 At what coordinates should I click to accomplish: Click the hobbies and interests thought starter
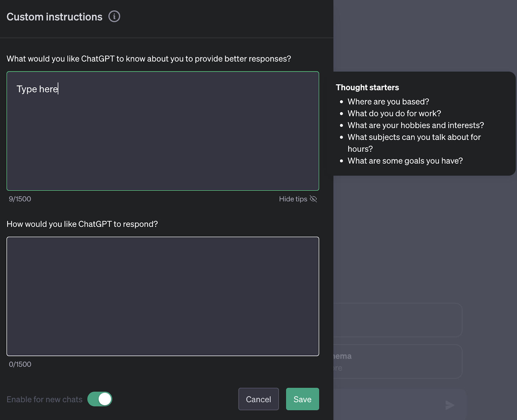(416, 125)
